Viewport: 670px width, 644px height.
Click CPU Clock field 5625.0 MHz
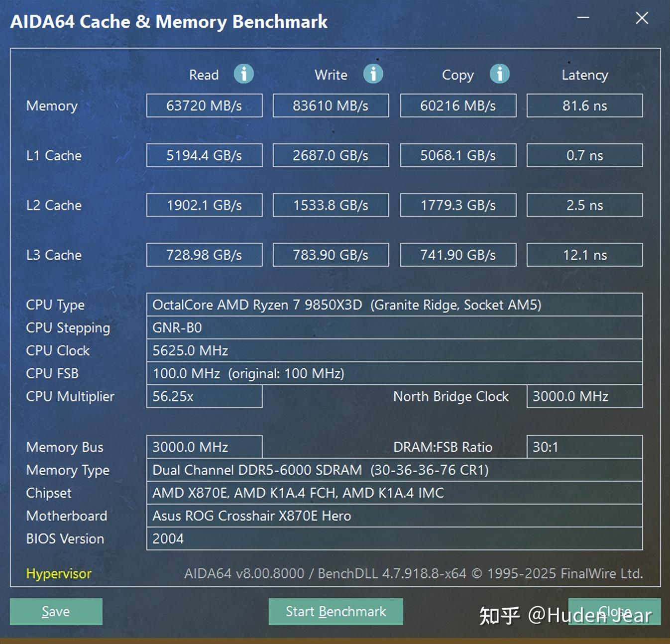pos(395,350)
